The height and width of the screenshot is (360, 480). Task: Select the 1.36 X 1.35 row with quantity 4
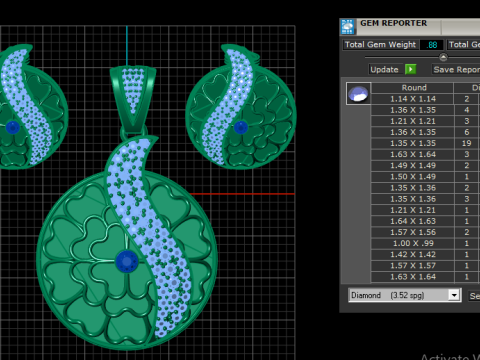click(425, 110)
